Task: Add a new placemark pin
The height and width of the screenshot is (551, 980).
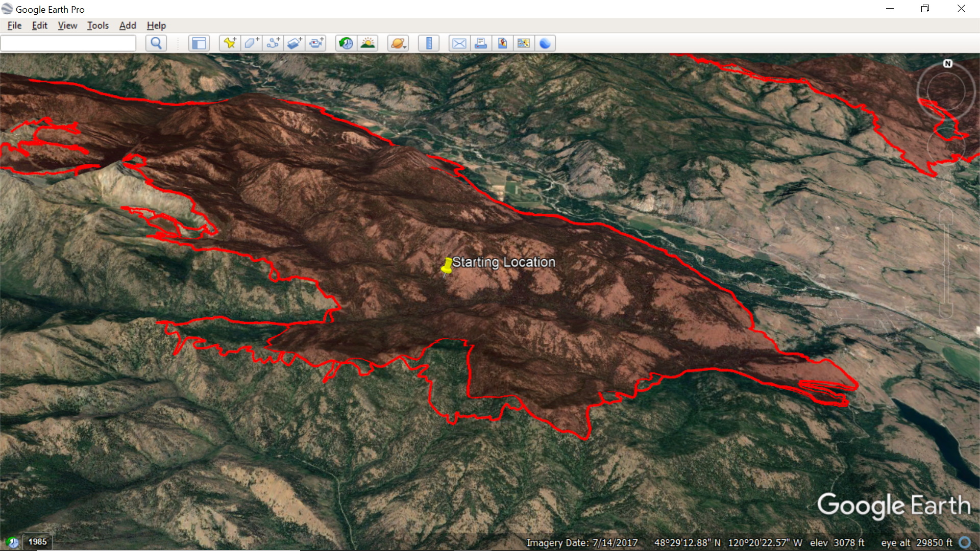Action: pos(230,43)
